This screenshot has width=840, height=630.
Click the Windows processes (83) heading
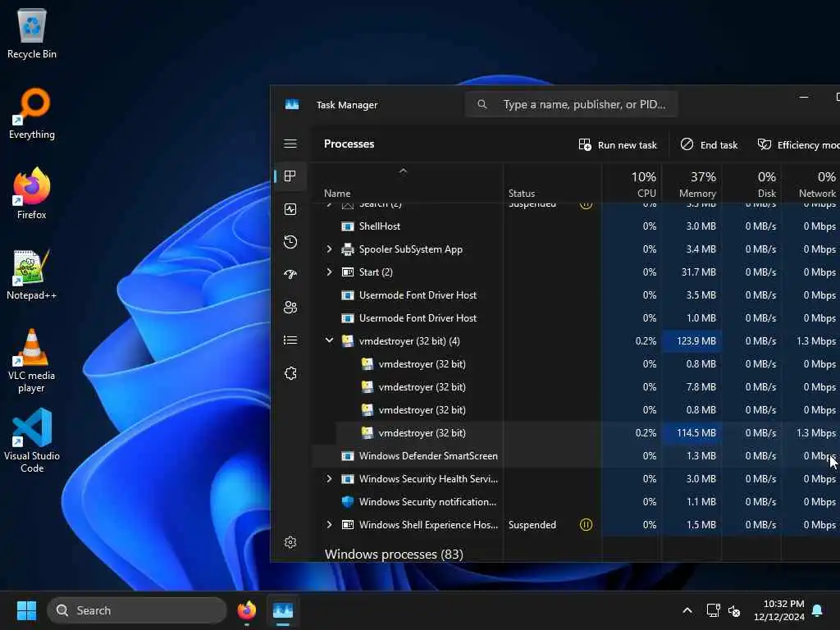pos(394,554)
